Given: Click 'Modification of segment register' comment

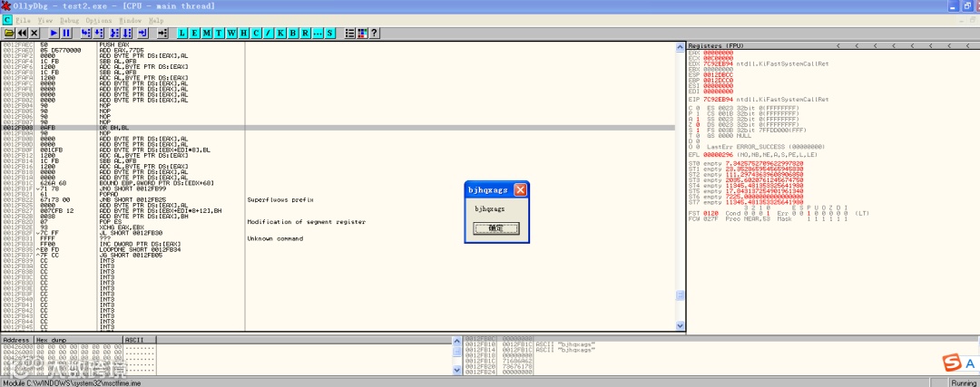Looking at the screenshot, I should coord(307,221).
